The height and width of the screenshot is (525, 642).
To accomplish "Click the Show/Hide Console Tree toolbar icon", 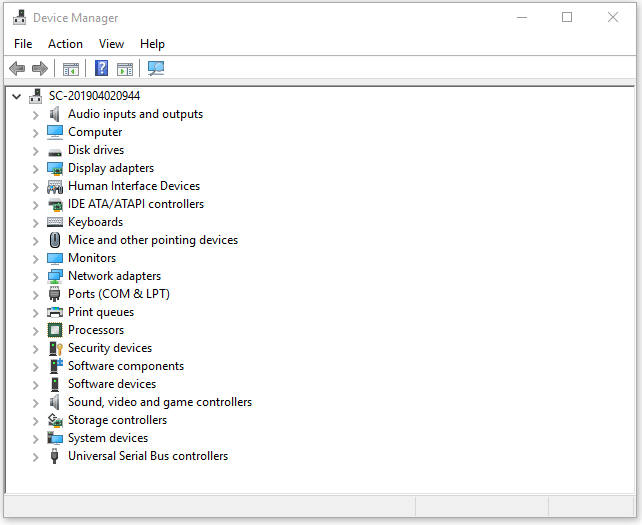I will click(x=71, y=69).
